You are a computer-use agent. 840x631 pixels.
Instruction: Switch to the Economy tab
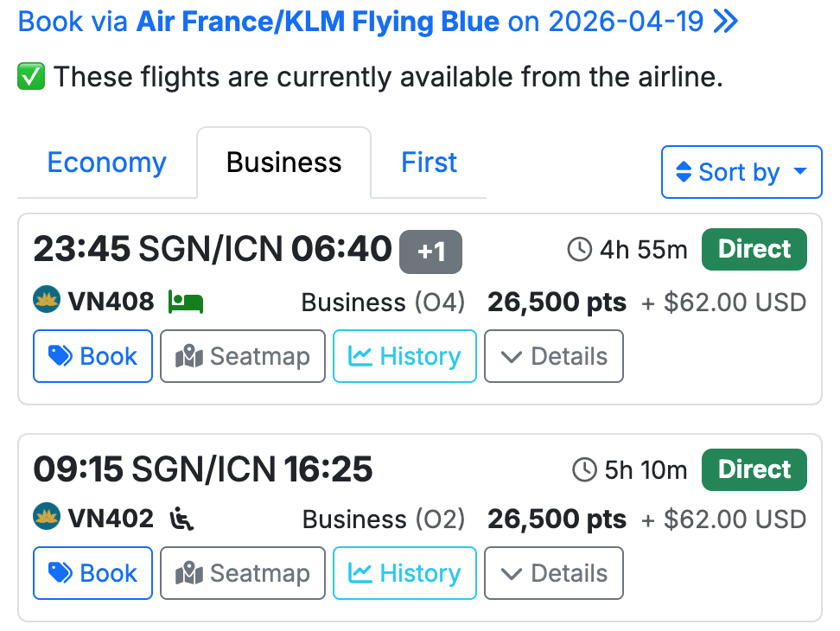click(106, 163)
